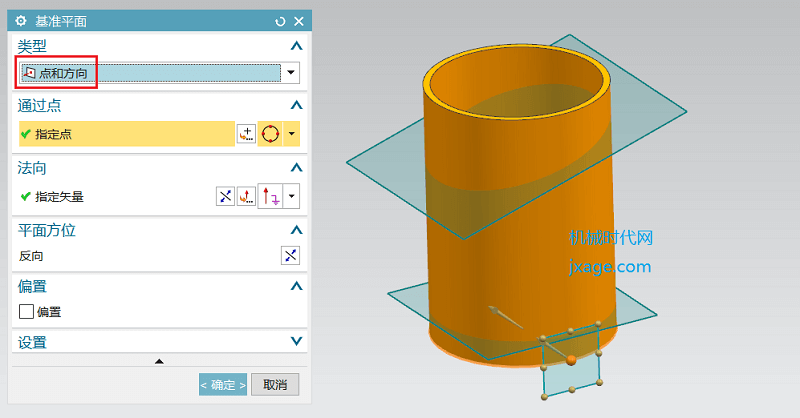The height and width of the screenshot is (418, 800).
Task: Reset the 基准平面 dialog with the refresh icon
Action: (x=280, y=21)
